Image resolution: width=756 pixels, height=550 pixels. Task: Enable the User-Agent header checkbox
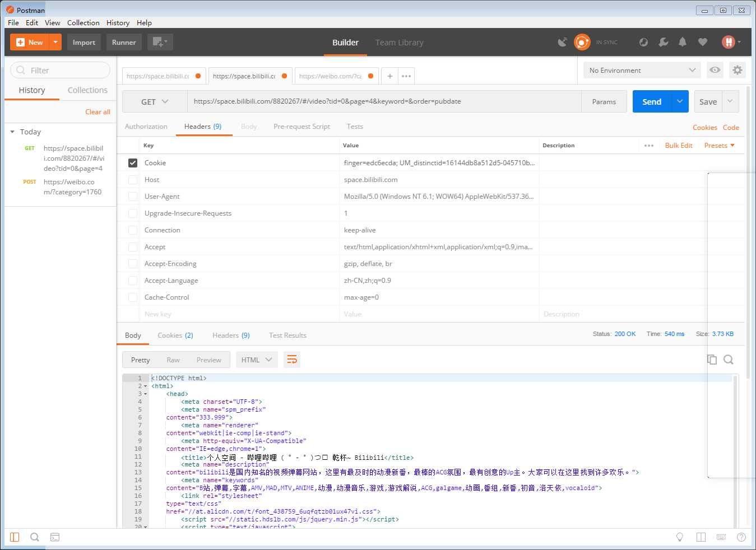tap(133, 197)
